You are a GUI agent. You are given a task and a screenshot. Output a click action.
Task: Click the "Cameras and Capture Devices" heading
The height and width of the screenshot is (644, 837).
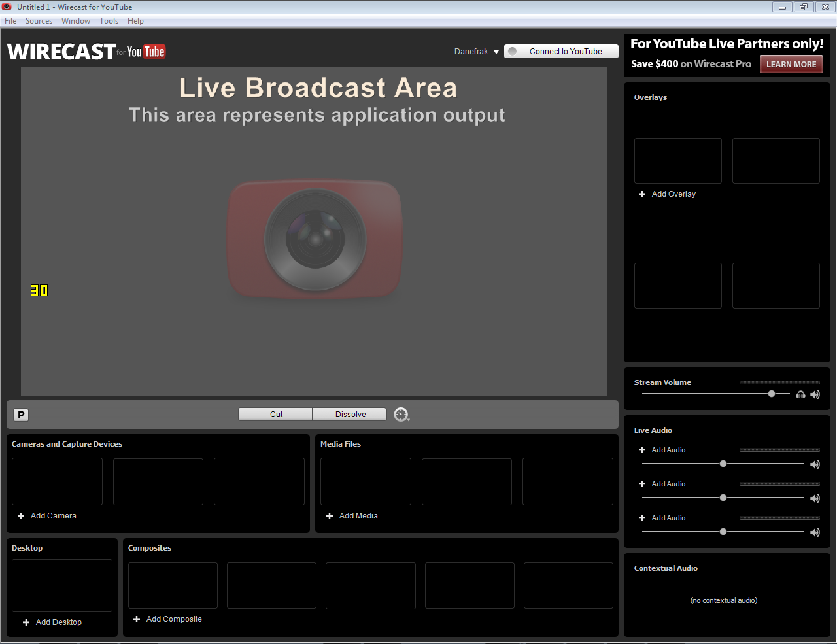(x=67, y=444)
